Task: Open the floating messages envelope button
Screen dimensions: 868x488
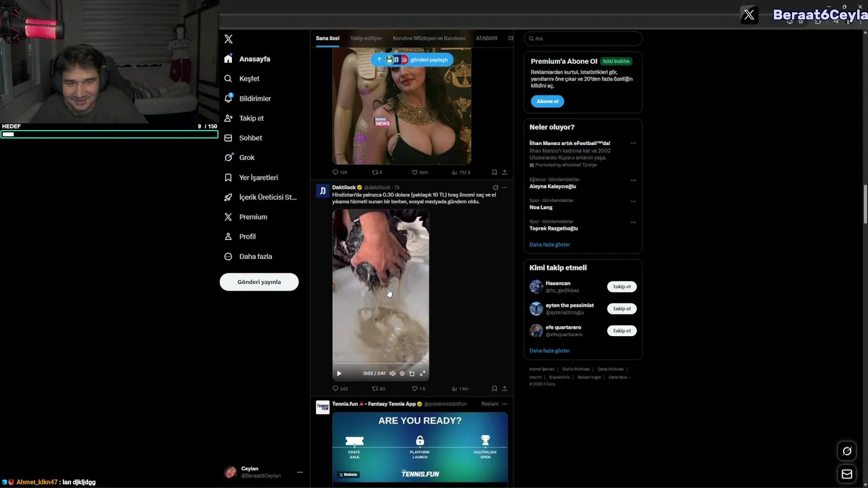Action: pyautogui.click(x=847, y=474)
